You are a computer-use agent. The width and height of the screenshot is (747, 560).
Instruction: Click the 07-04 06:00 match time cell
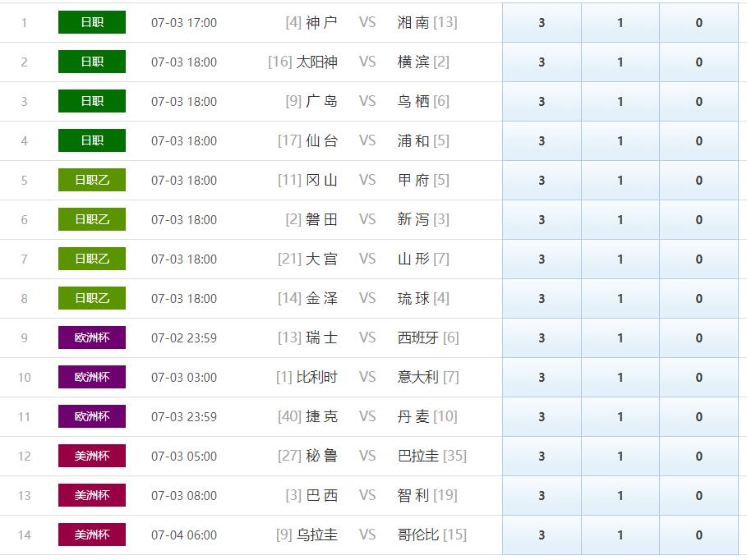coord(184,535)
